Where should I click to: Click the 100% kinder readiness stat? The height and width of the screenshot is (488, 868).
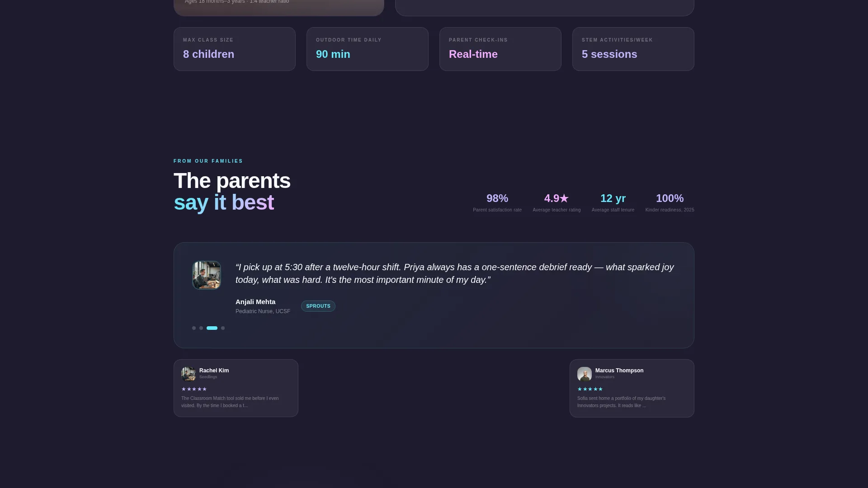(670, 202)
